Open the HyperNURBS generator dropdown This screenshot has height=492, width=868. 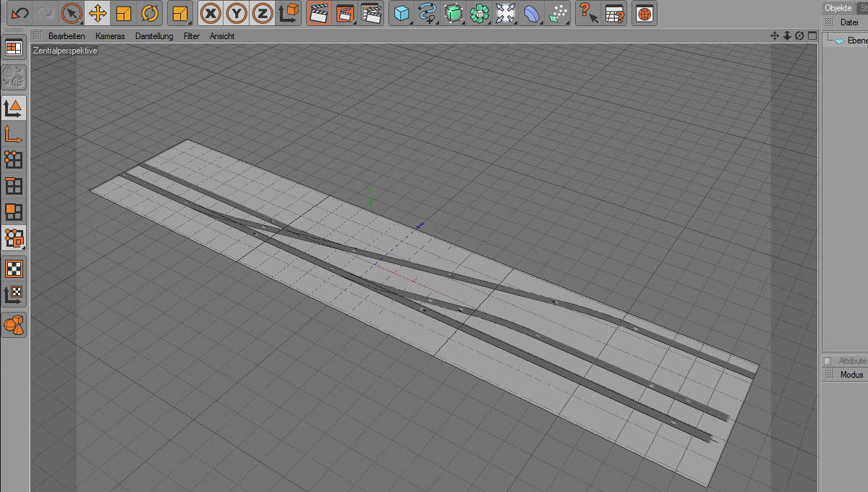454,12
